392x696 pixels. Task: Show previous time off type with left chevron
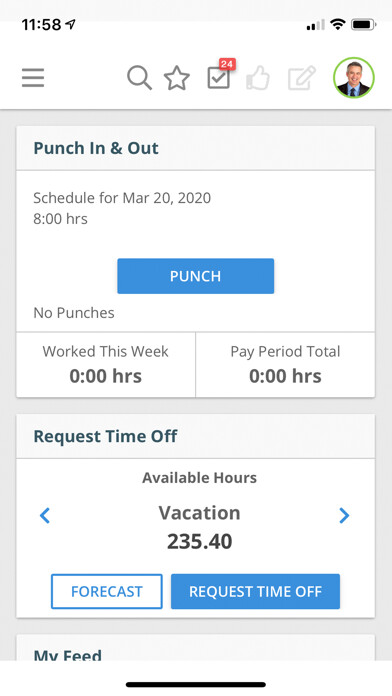coord(45,515)
